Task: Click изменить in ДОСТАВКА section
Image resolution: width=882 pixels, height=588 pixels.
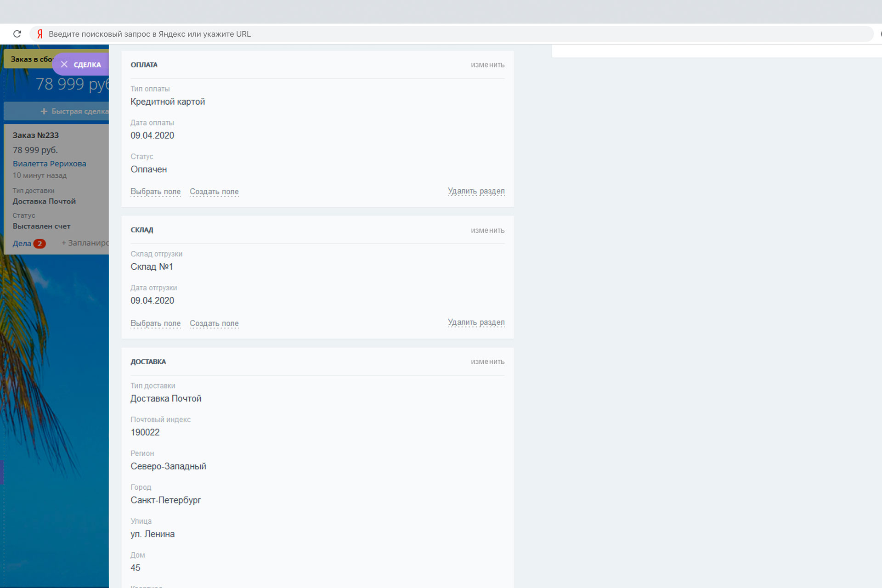Action: click(x=487, y=362)
